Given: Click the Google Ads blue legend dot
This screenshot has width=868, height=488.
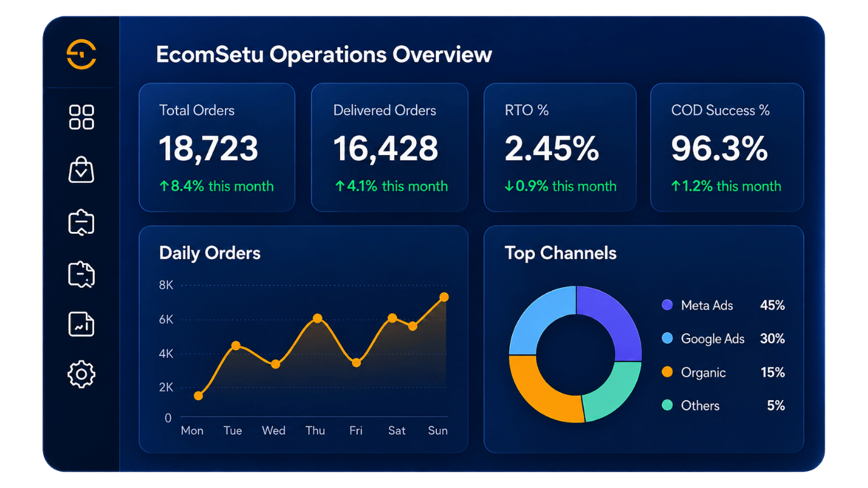Looking at the screenshot, I should point(667,339).
